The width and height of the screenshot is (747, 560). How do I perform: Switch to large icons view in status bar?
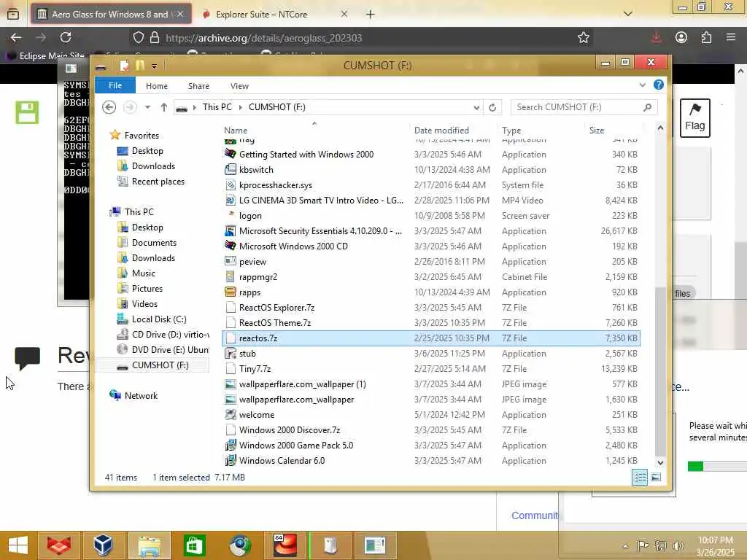[656, 477]
